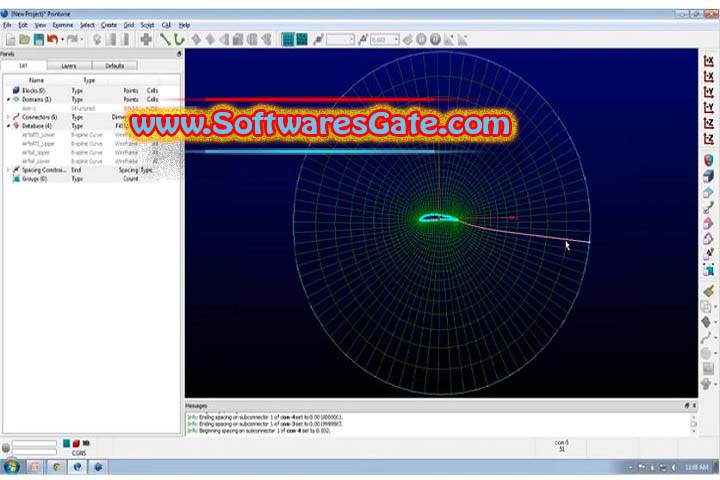This screenshot has height=480, width=720.
Task: Click the gray plus-shaped toolbar icon
Action: pos(146,40)
